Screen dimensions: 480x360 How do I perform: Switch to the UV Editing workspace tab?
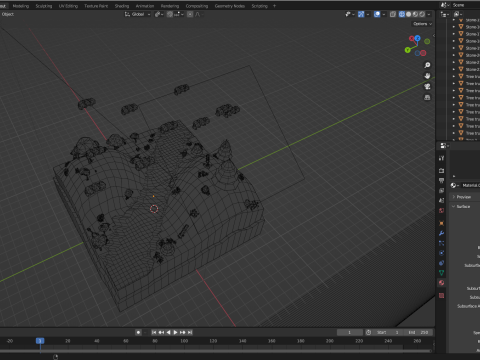tap(68, 6)
